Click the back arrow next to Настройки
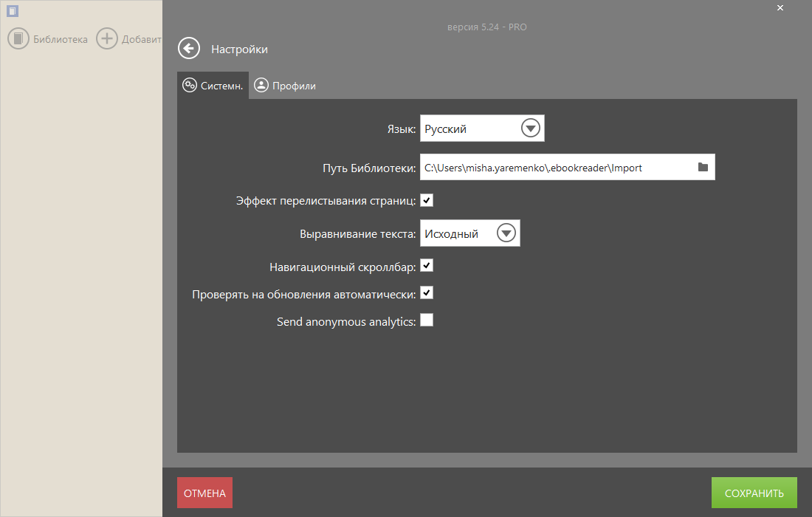Viewport: 812px width, 517px height. [x=189, y=49]
